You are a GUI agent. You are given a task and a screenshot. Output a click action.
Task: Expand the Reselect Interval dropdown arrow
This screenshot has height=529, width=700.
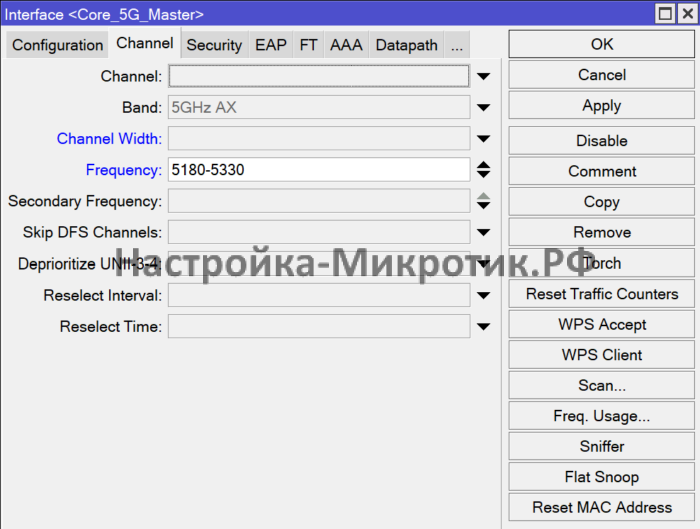[x=483, y=295]
